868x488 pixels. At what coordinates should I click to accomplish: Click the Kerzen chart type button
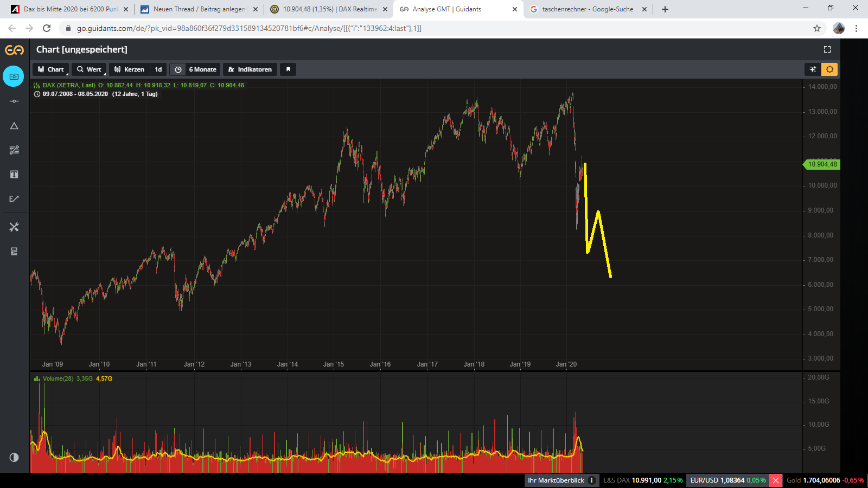pos(129,69)
